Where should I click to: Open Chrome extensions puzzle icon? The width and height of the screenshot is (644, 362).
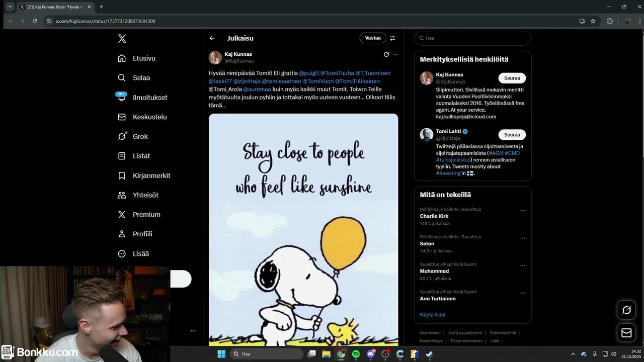(x=610, y=21)
